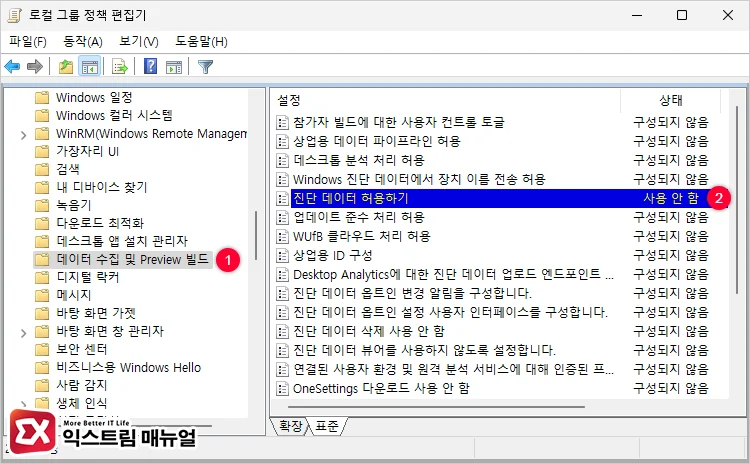Select the 다운로드 최적화 tree item
Viewport: 750px width, 464px height.
click(x=99, y=223)
